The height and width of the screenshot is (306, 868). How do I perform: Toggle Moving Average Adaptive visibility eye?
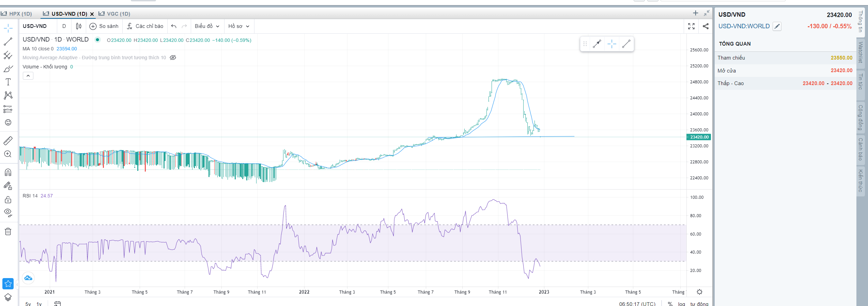click(173, 58)
